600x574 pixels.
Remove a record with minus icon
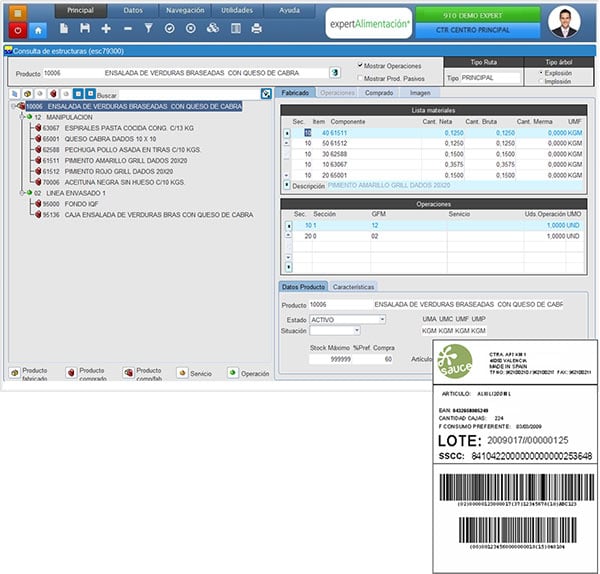(128, 28)
